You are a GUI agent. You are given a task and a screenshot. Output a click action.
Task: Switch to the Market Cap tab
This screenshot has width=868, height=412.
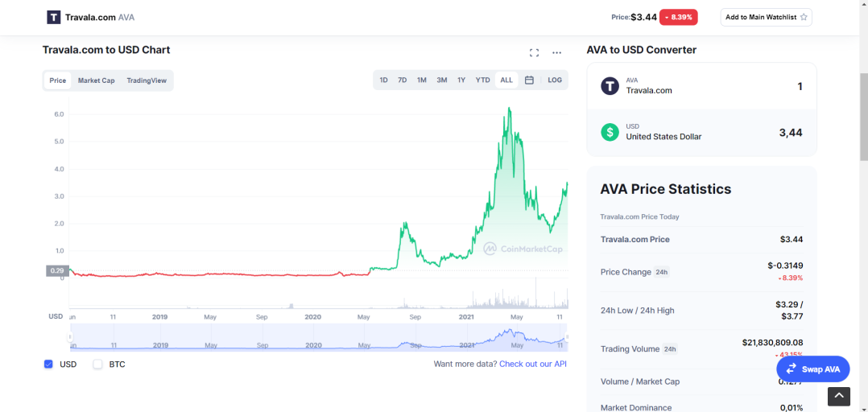(97, 80)
